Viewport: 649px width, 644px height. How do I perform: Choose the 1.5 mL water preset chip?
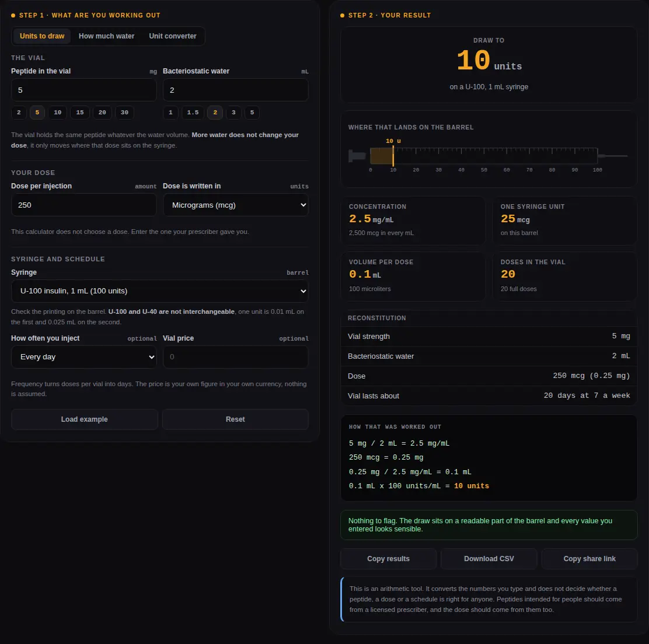[x=193, y=113]
